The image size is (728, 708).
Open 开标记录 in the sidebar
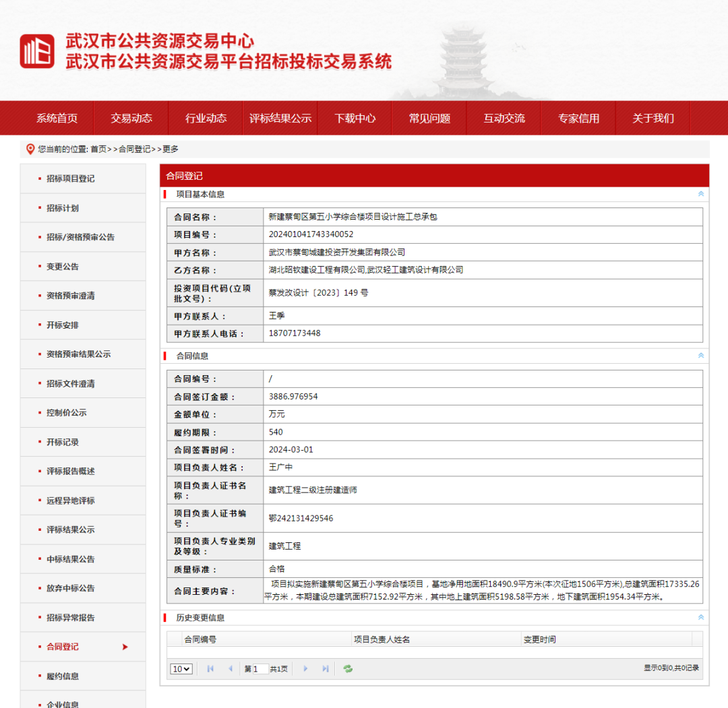point(63,442)
